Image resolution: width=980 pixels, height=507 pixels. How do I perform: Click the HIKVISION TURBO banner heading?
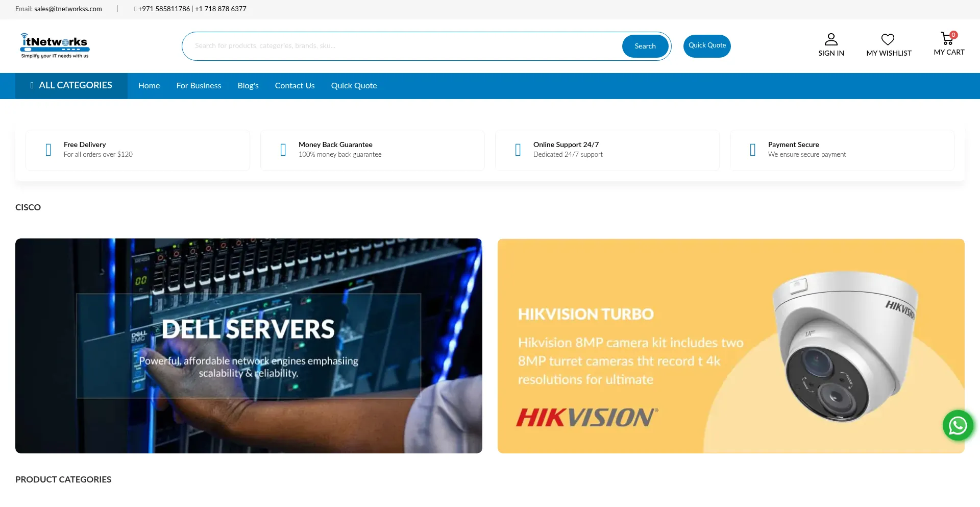click(586, 314)
